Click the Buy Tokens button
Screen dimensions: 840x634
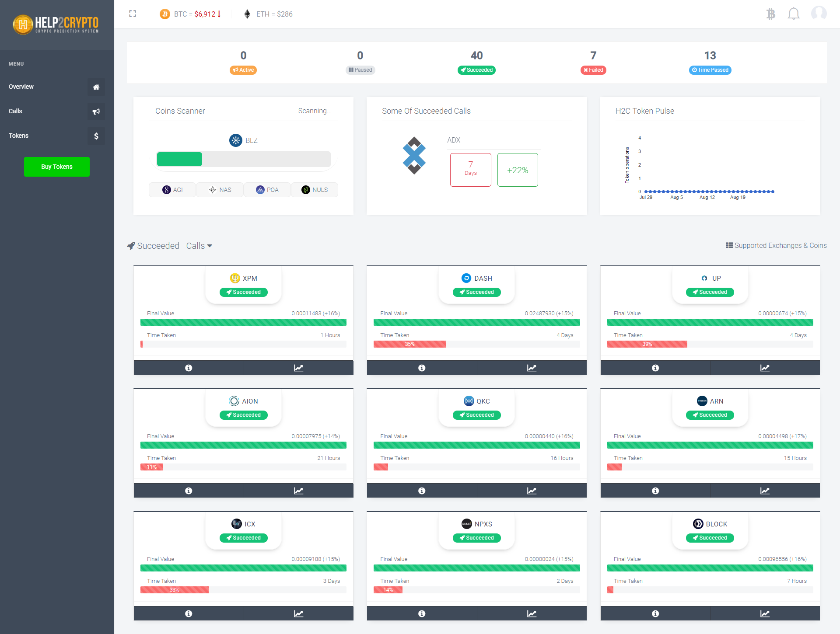coord(57,167)
